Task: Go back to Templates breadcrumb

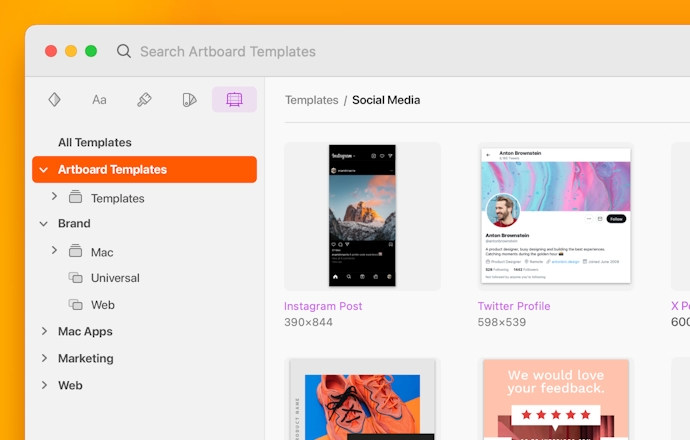Action: tap(312, 100)
